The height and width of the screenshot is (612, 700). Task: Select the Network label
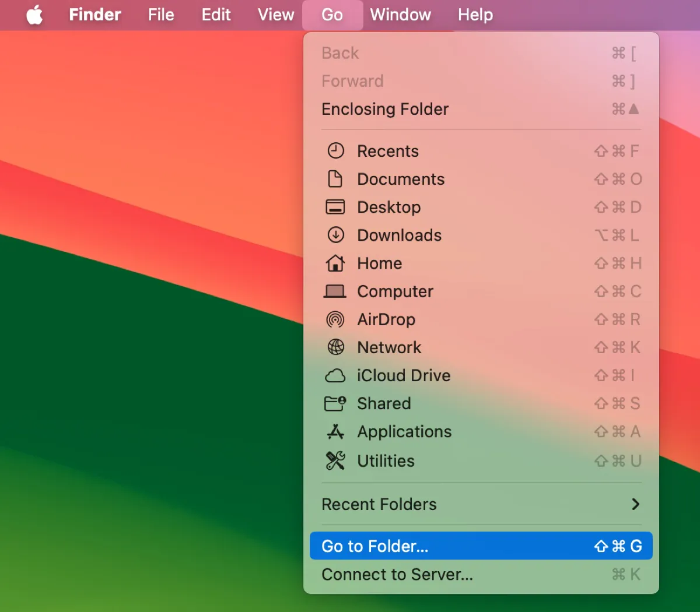pos(389,347)
